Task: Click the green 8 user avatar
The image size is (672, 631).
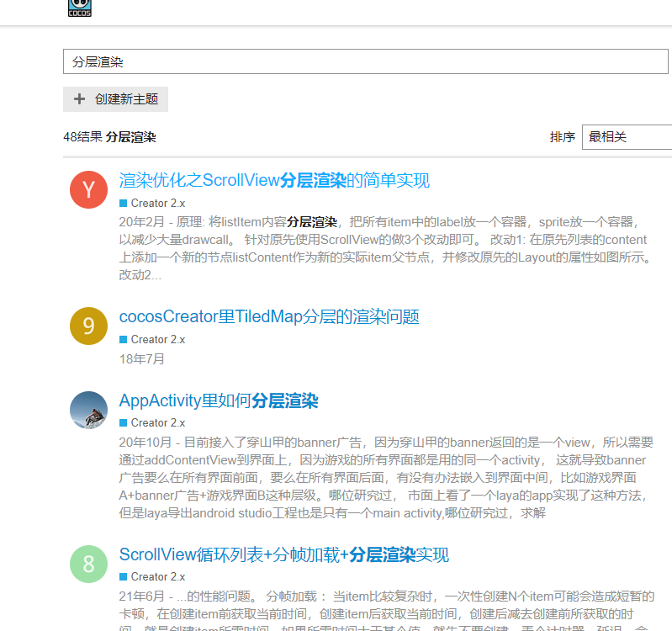Action: coord(88,564)
